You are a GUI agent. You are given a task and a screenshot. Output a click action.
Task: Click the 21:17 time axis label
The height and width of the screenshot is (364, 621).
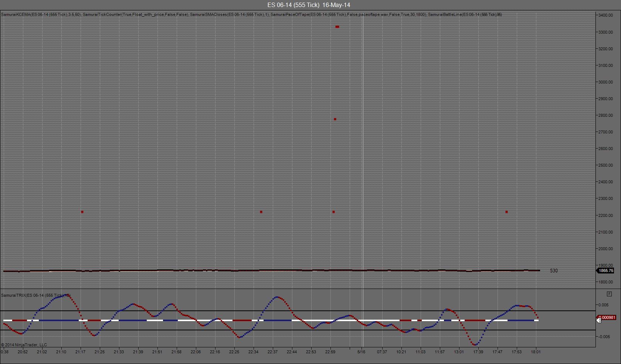point(80,352)
